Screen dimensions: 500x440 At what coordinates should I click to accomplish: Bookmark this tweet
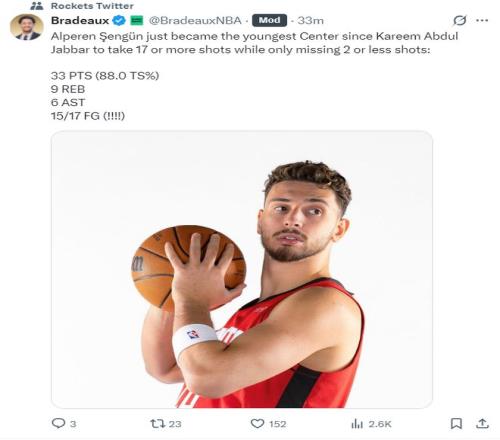pyautogui.click(x=456, y=424)
